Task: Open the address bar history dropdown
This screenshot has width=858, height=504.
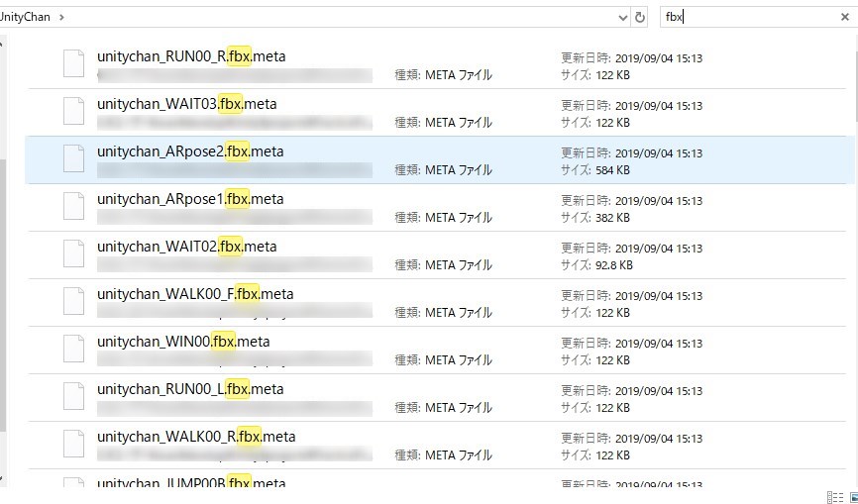Action: click(x=623, y=18)
